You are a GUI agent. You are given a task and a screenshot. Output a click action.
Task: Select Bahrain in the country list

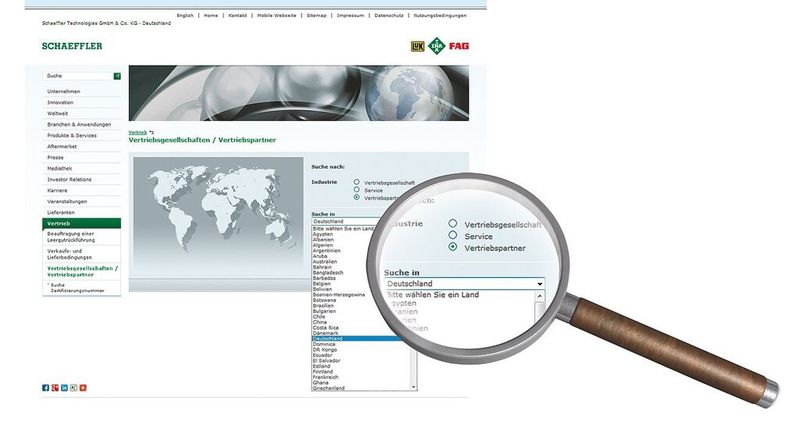tap(322, 267)
